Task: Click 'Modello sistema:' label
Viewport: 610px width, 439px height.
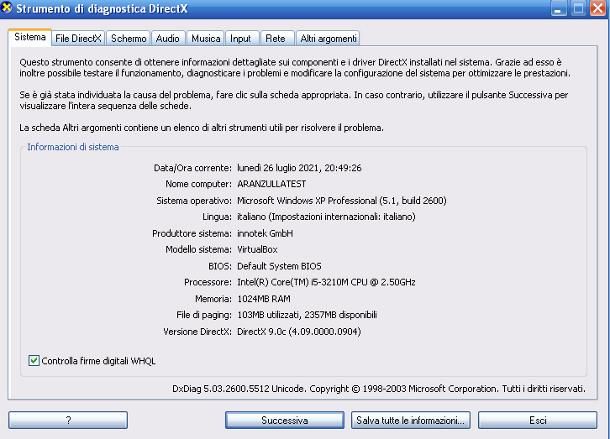Action: [x=198, y=249]
